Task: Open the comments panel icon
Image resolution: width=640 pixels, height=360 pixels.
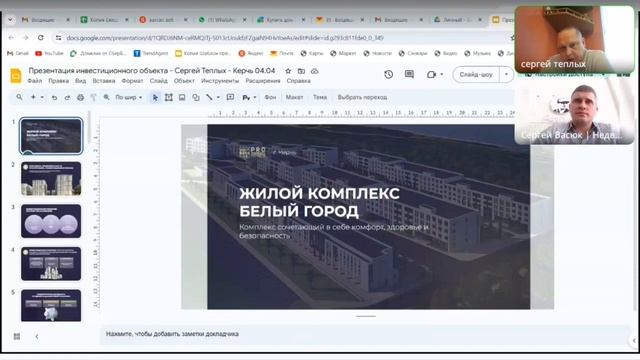Action: coord(409,74)
